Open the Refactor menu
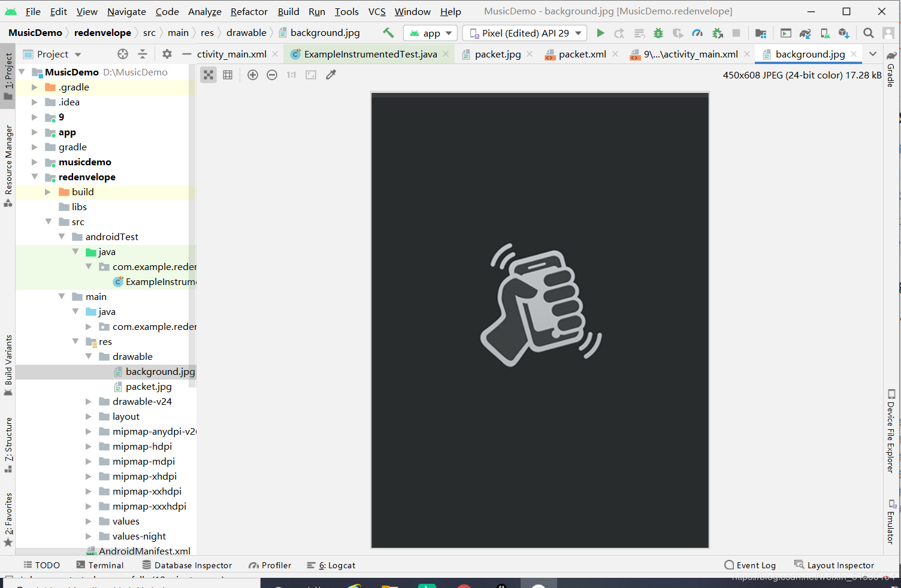 pyautogui.click(x=249, y=11)
